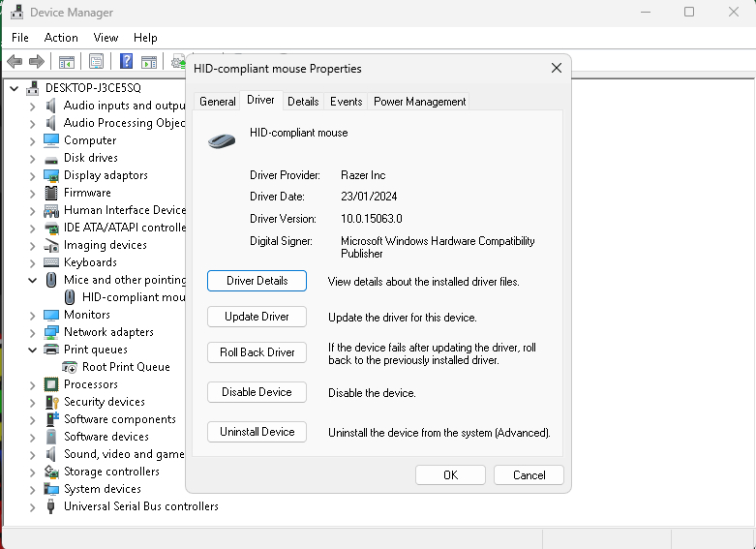Viewport: 756px width, 549px height.
Task: Click the Display adaptors device icon
Action: click(51, 175)
